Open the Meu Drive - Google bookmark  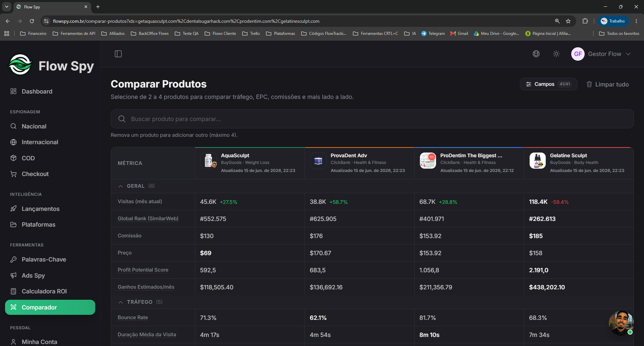coord(496,33)
